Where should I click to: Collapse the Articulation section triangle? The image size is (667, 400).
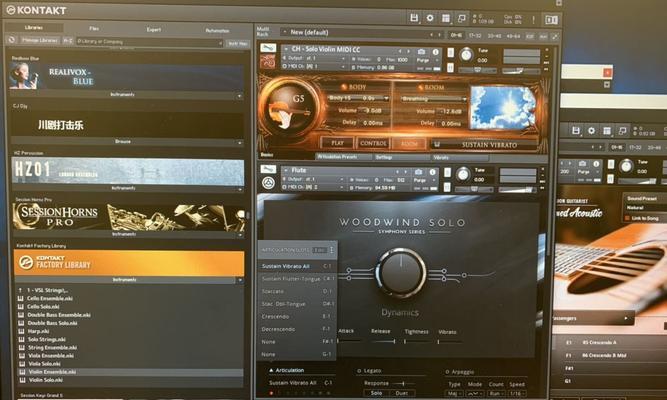pos(271,370)
